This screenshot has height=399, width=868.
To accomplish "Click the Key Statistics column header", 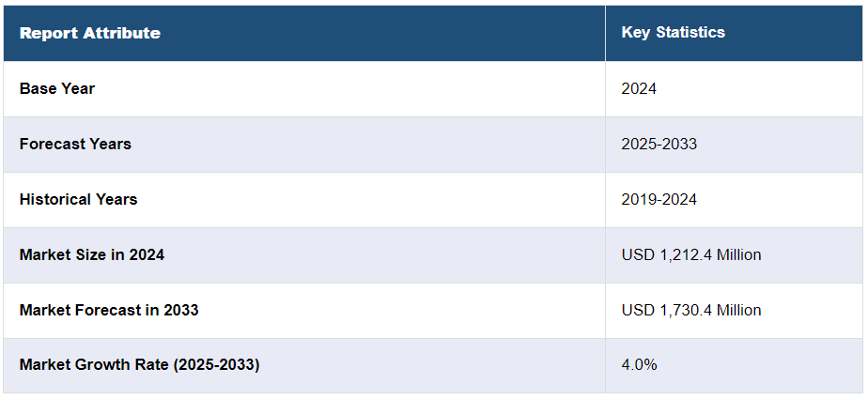I will pyautogui.click(x=673, y=32).
